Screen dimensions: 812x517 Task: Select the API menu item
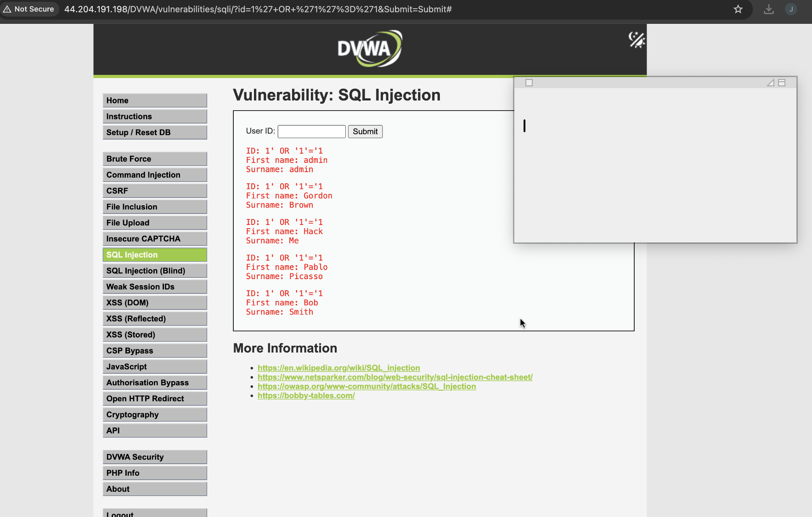click(x=155, y=431)
